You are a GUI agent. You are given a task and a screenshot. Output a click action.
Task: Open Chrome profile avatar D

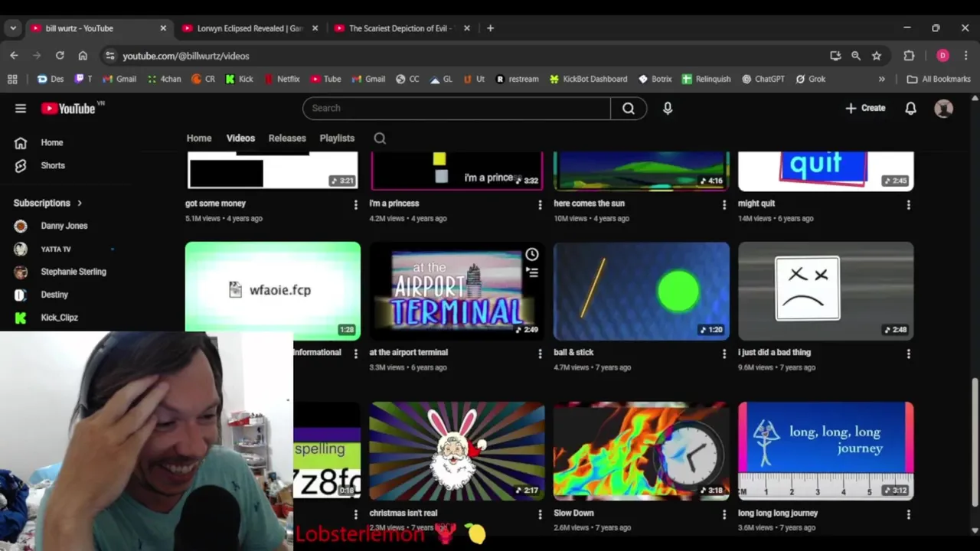(942, 55)
